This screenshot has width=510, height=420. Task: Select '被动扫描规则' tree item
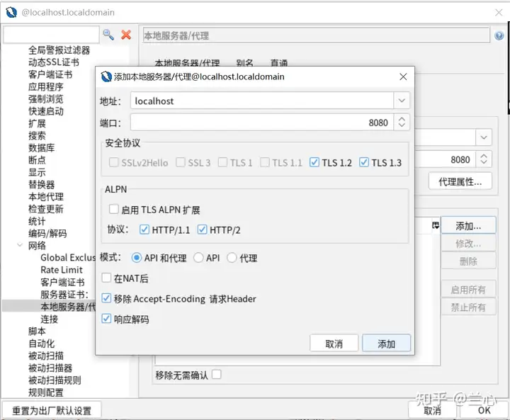tap(55, 380)
